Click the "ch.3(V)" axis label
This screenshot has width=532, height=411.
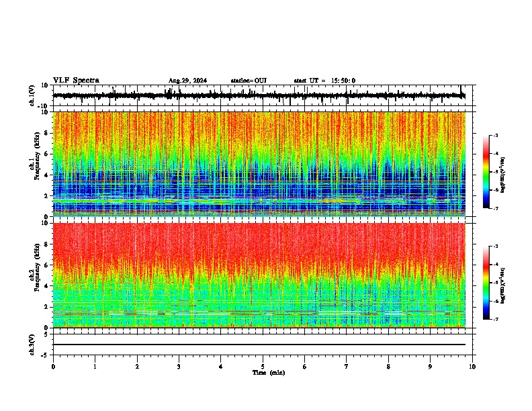tap(32, 345)
